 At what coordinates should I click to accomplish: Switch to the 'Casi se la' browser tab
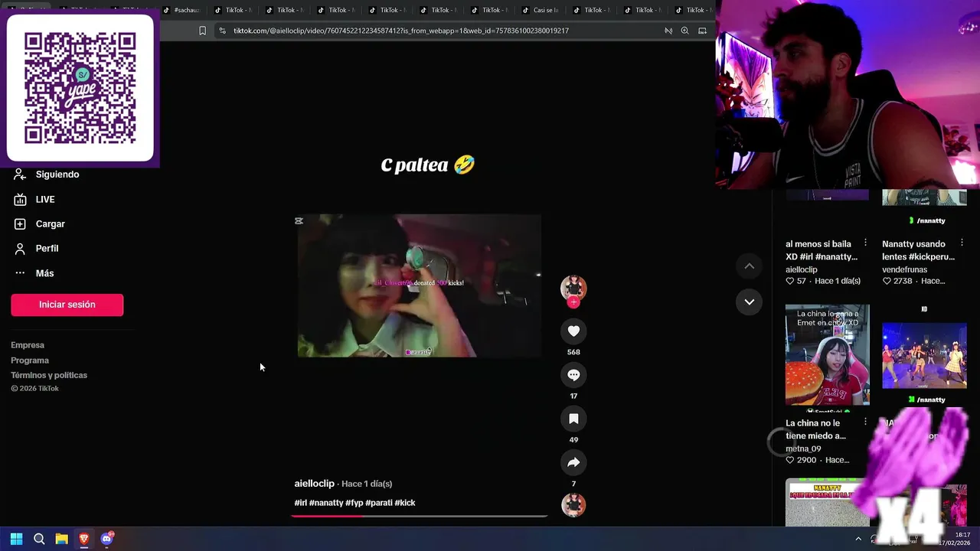tap(540, 10)
